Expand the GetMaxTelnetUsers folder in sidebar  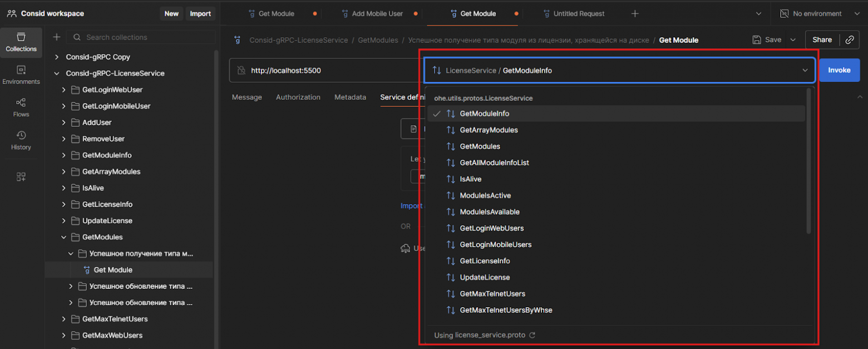[63, 319]
